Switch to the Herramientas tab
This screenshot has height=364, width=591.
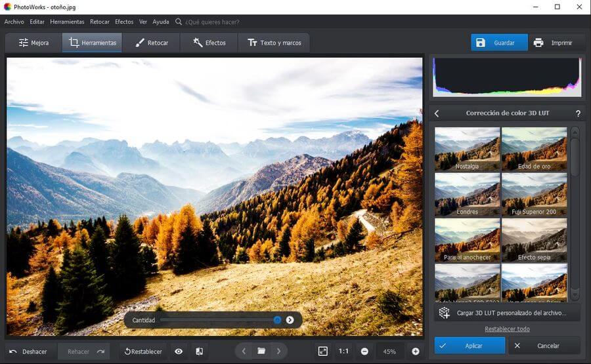coord(93,43)
